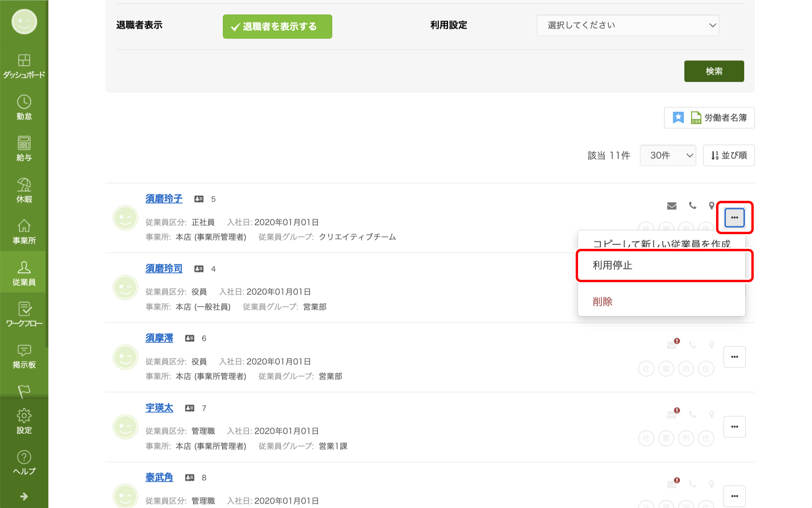
Task: Expand sidebar with bottom arrow
Action: click(24, 496)
